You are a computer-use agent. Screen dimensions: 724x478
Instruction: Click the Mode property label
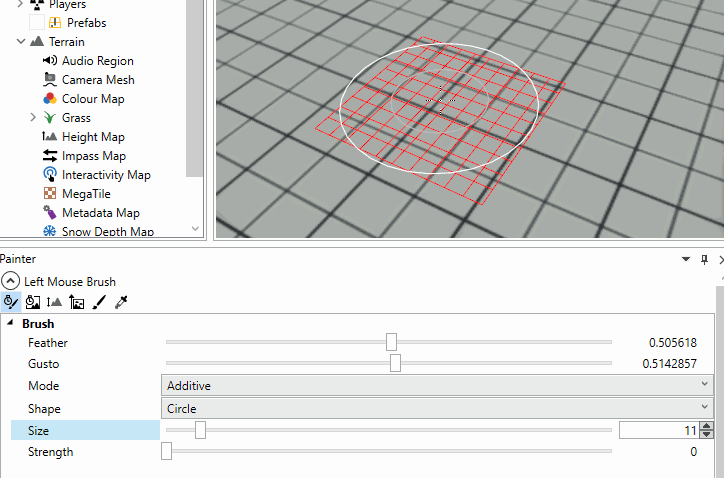43,386
